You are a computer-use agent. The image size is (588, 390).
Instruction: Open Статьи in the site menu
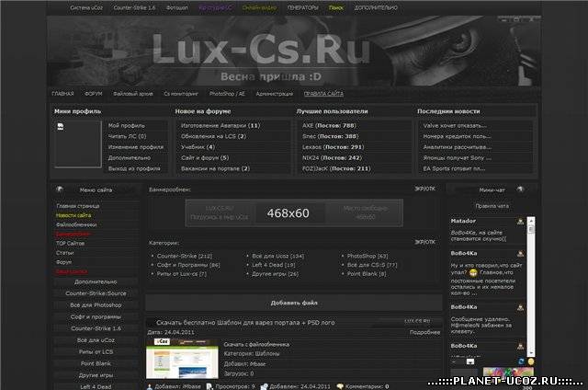coord(64,253)
